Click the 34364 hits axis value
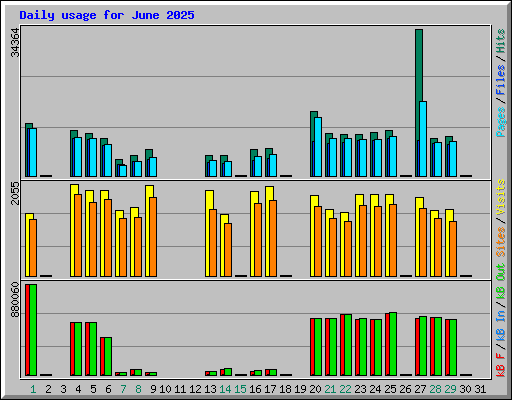 [x=15, y=42]
